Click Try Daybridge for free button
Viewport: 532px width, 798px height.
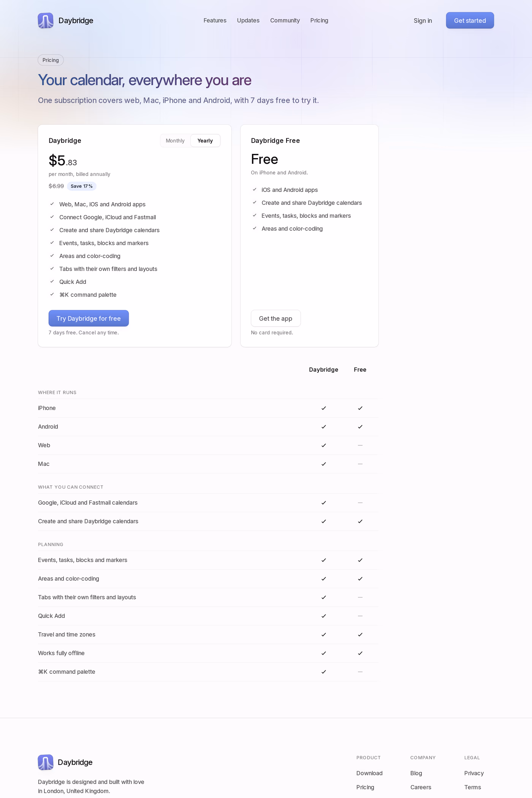(89, 318)
